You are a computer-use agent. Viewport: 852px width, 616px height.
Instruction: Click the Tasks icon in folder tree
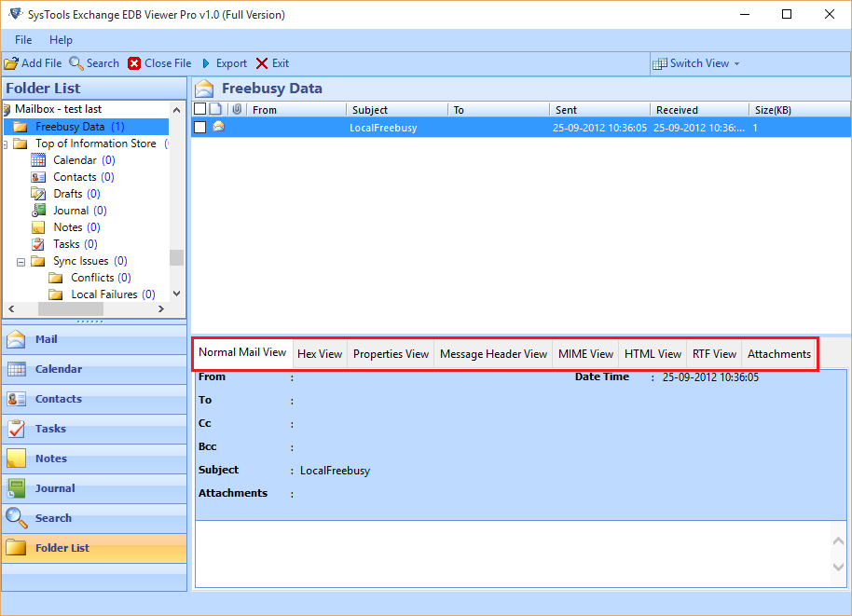tap(38, 244)
